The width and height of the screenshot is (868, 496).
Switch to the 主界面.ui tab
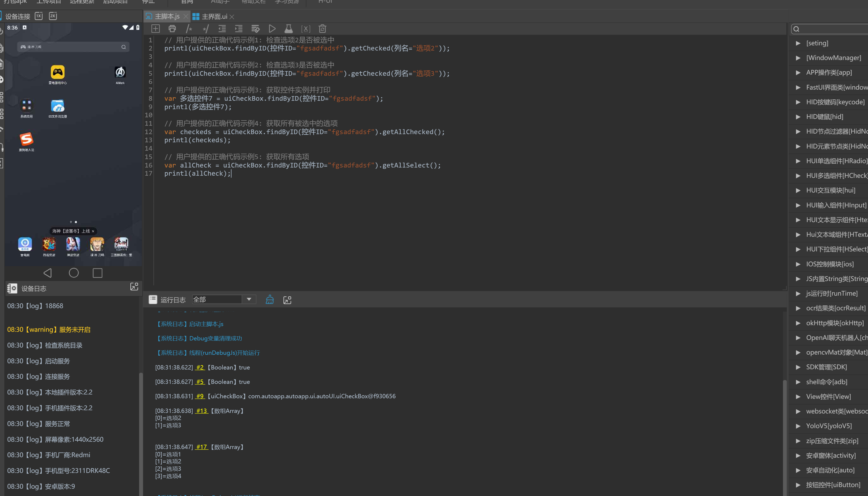click(214, 16)
